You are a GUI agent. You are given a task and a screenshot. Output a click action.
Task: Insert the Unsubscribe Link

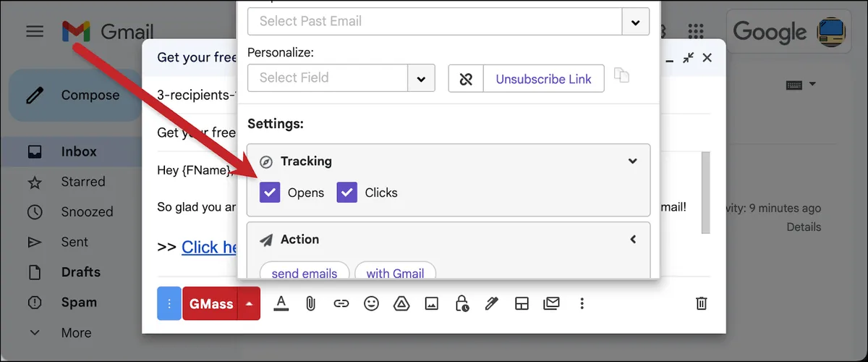pos(544,79)
